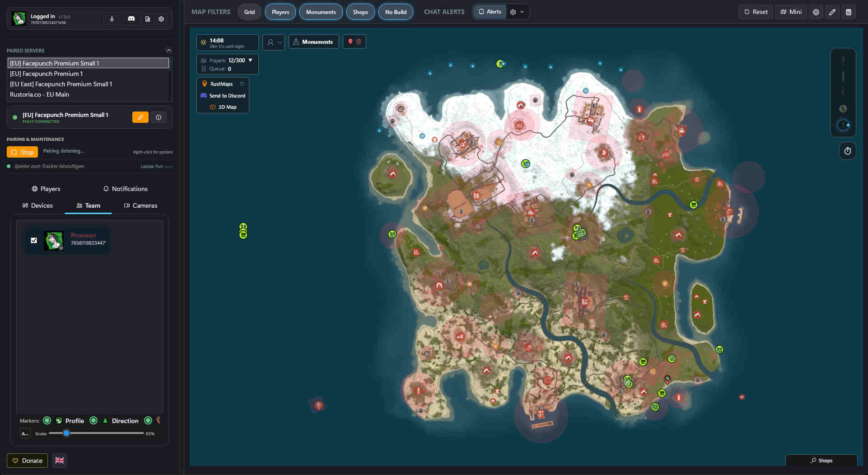The height and width of the screenshot is (475, 868).
Task: Click the red player death marker near southeast coast
Action: [x=667, y=379]
